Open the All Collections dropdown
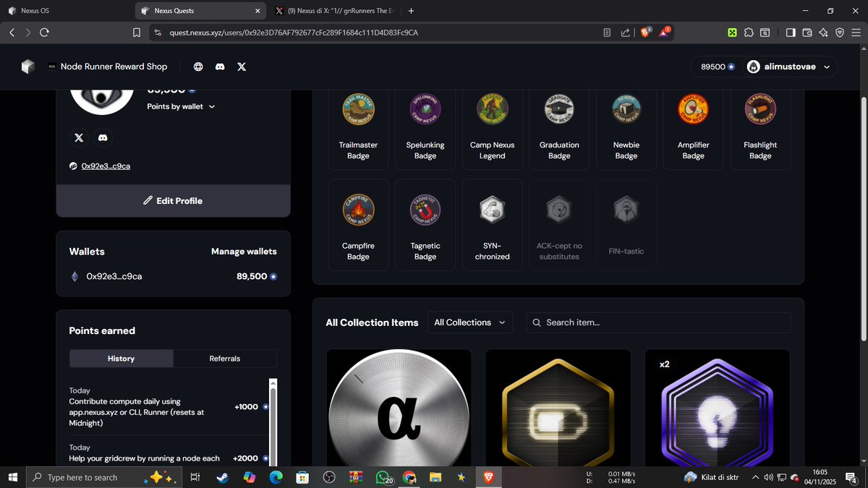This screenshot has height=488, width=868. pos(470,322)
